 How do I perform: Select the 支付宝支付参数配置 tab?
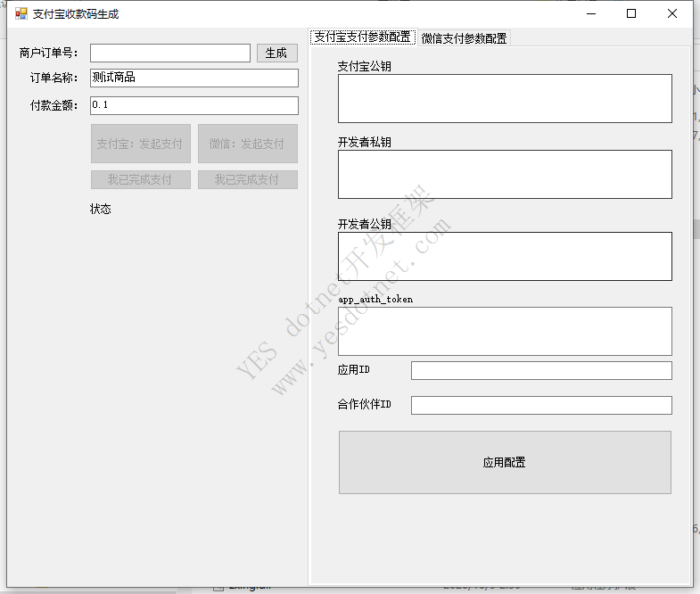[x=363, y=37]
